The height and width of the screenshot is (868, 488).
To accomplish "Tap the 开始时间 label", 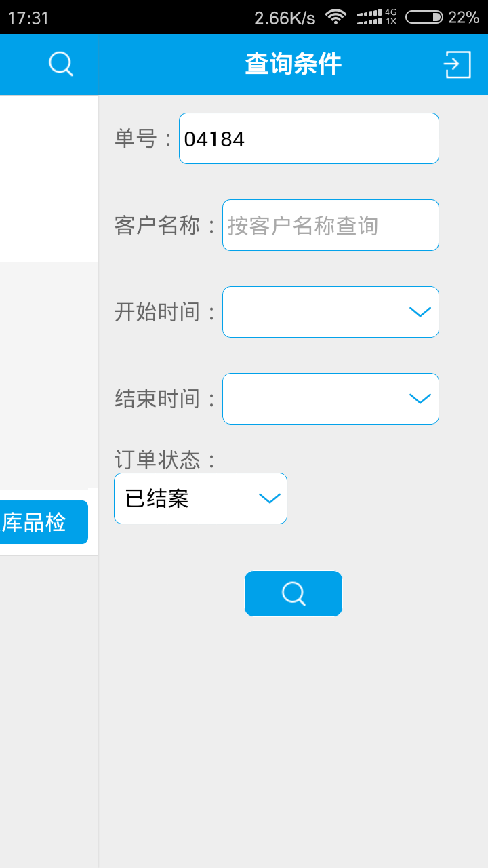I will point(159,312).
